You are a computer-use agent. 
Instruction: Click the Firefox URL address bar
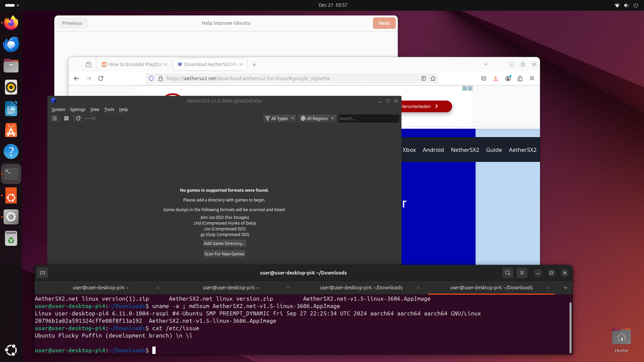click(292, 78)
